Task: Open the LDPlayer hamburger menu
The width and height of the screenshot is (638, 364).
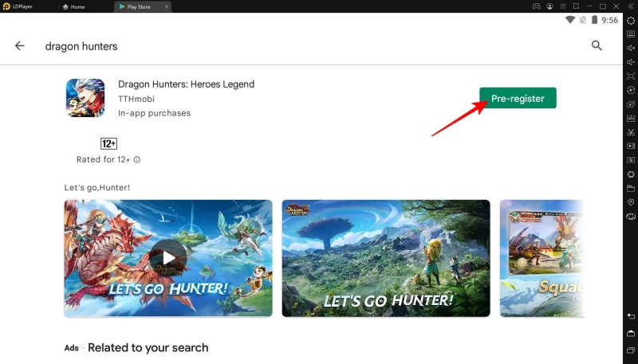Action: click(x=563, y=6)
